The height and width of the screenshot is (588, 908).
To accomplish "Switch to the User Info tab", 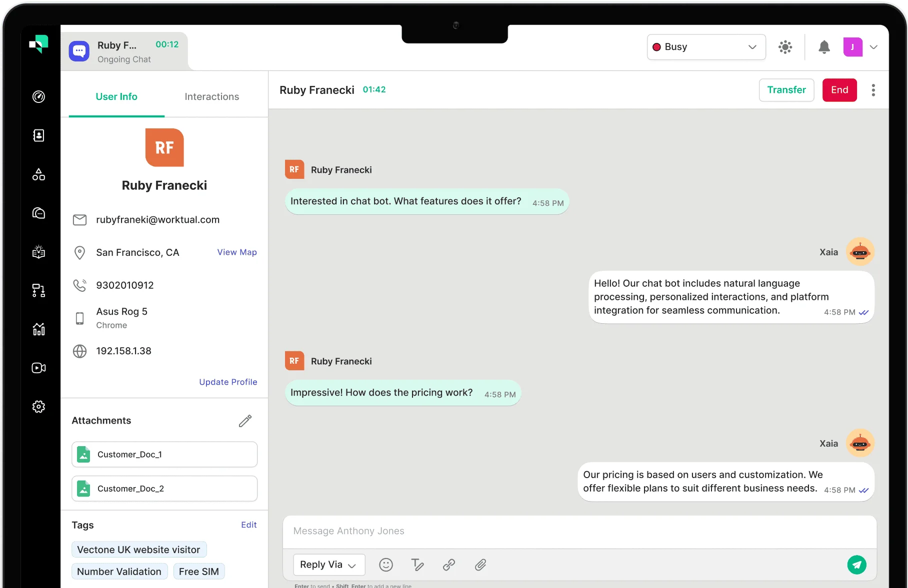I will click(116, 96).
